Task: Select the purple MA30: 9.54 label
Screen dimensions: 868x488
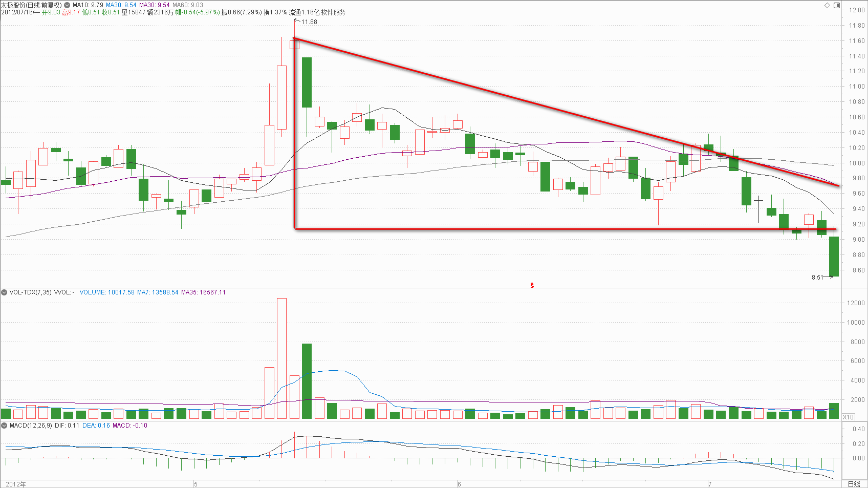Action: point(155,5)
